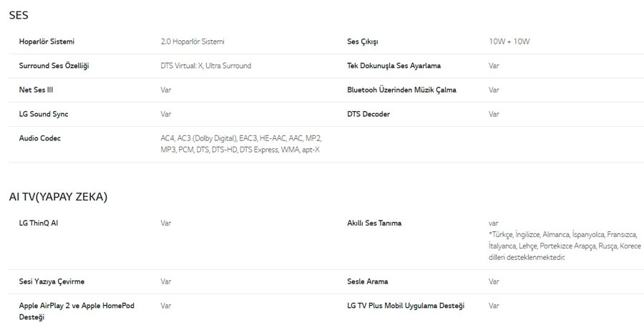Click the supported languages note text

pos(565,246)
